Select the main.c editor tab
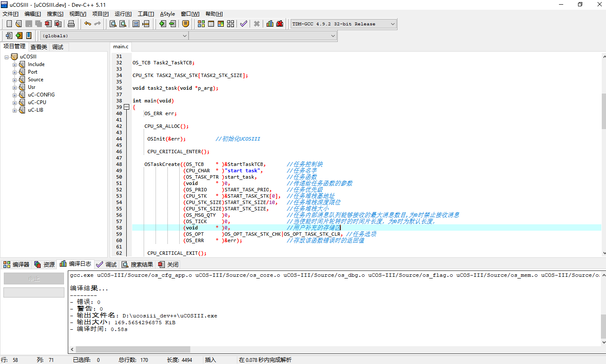 pos(121,47)
